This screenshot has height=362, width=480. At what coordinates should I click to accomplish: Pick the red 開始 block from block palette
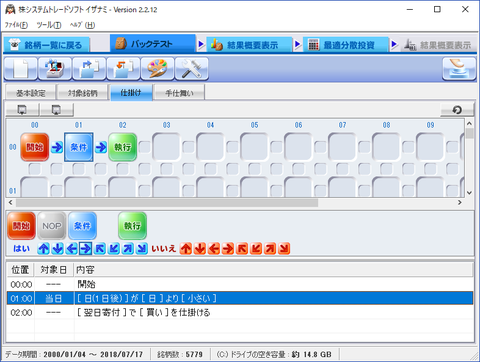click(x=21, y=226)
